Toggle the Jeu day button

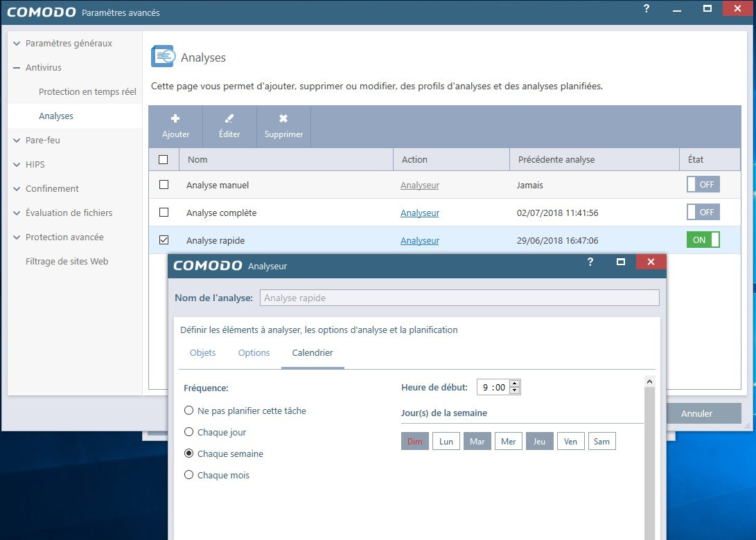(x=540, y=441)
